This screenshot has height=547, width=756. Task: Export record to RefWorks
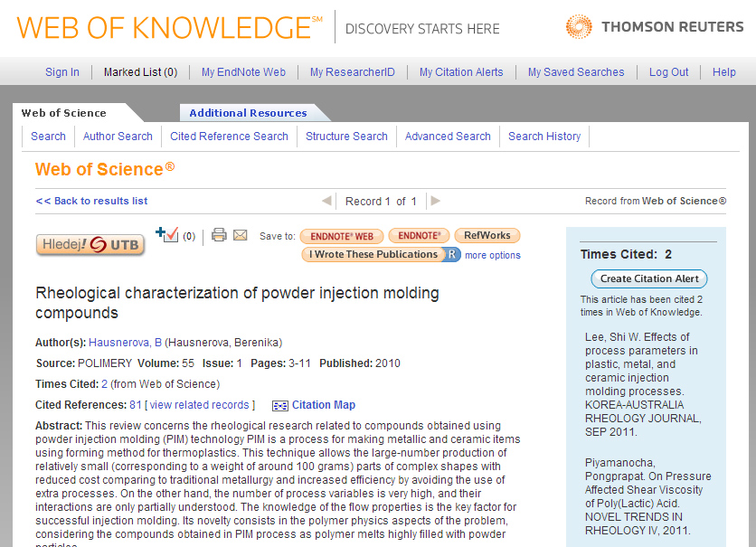[x=487, y=236]
